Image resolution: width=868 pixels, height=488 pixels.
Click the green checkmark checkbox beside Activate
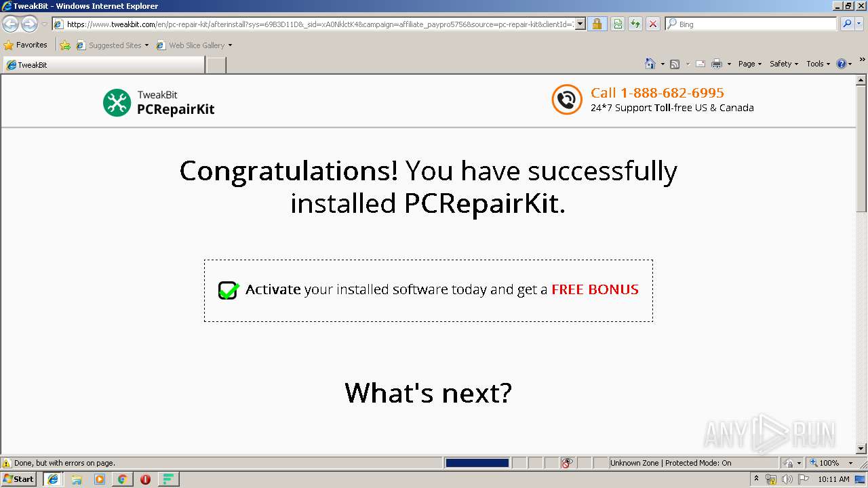pyautogui.click(x=229, y=290)
